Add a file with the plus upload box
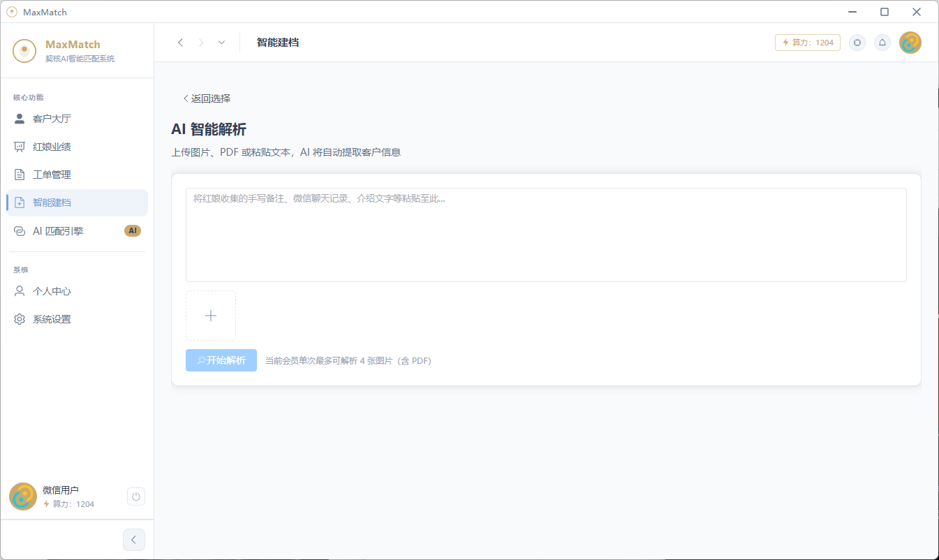The image size is (939, 560). [x=211, y=316]
